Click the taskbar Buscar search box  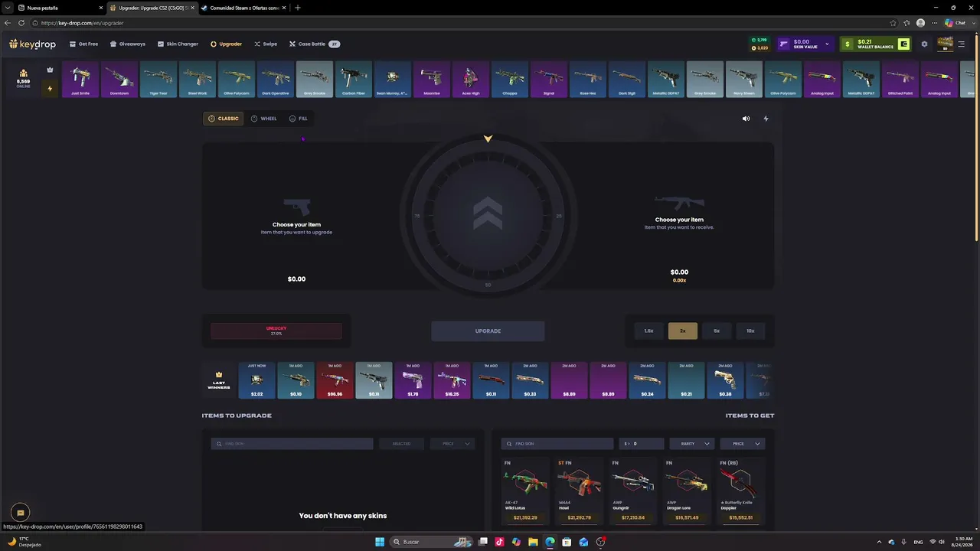click(x=433, y=542)
